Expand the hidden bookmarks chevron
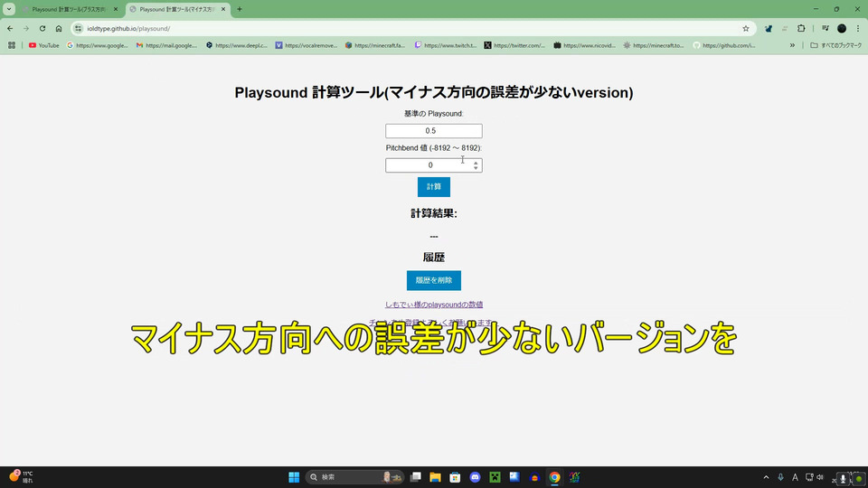The image size is (868, 488). coord(792,45)
